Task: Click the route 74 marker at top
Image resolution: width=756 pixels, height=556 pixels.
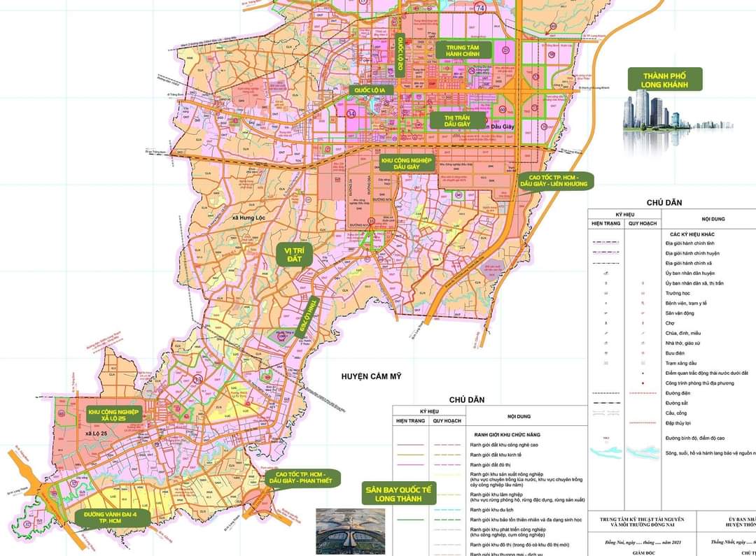Action: click(479, 8)
